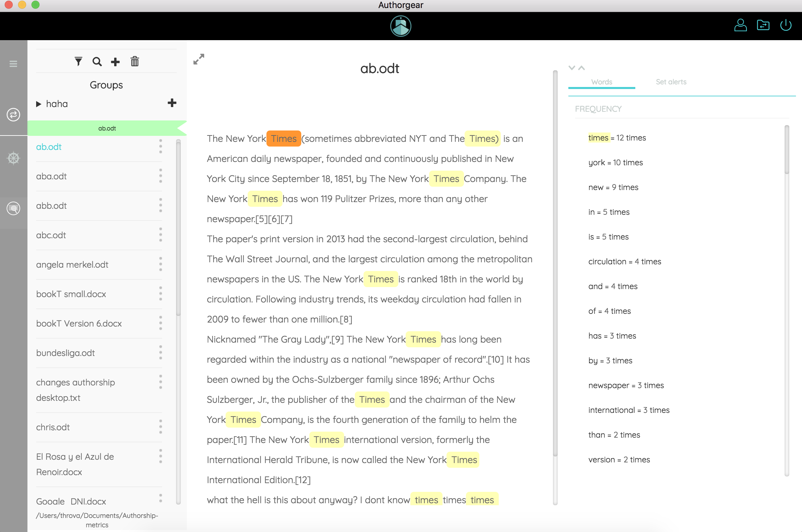
Task: Select the magnifier document sidebar icon
Action: tap(13, 208)
